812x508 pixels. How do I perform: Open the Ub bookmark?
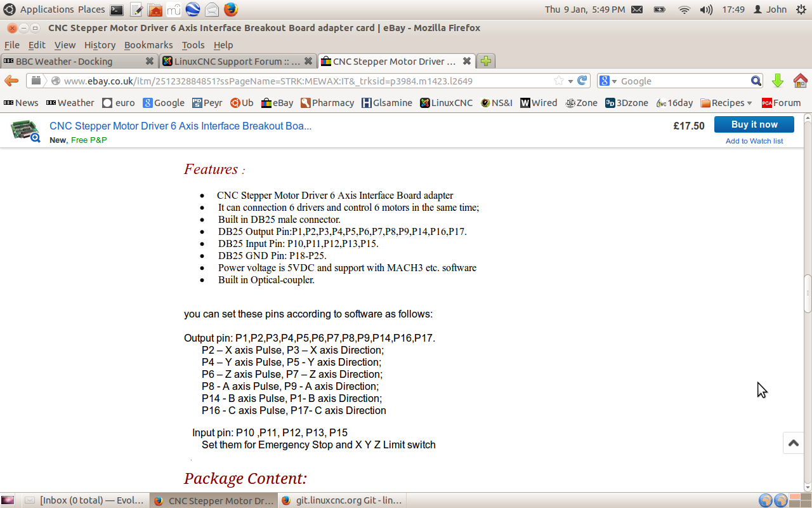242,103
